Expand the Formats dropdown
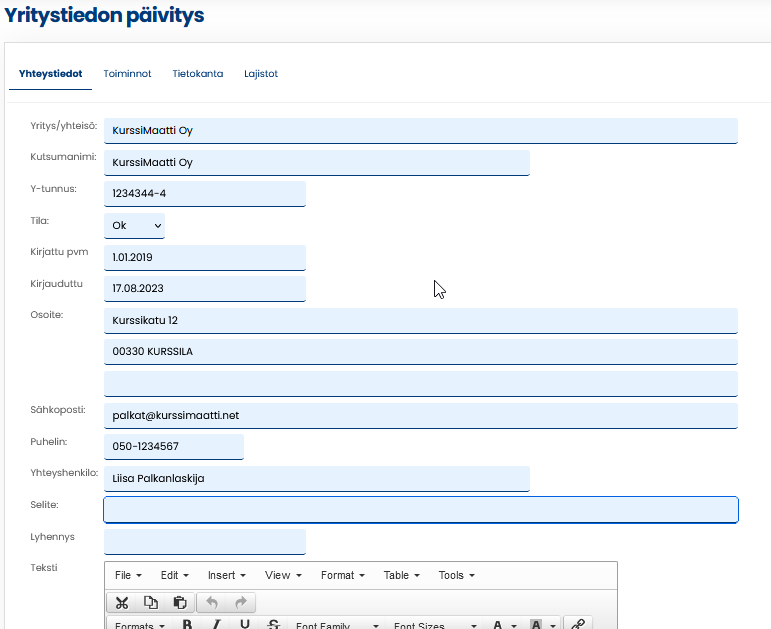This screenshot has height=629, width=771. tap(139, 626)
